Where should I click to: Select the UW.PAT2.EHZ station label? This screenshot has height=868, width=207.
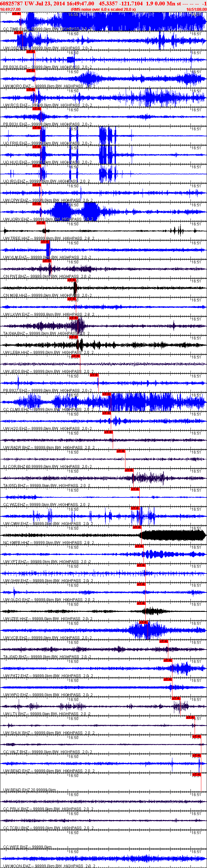48,676
